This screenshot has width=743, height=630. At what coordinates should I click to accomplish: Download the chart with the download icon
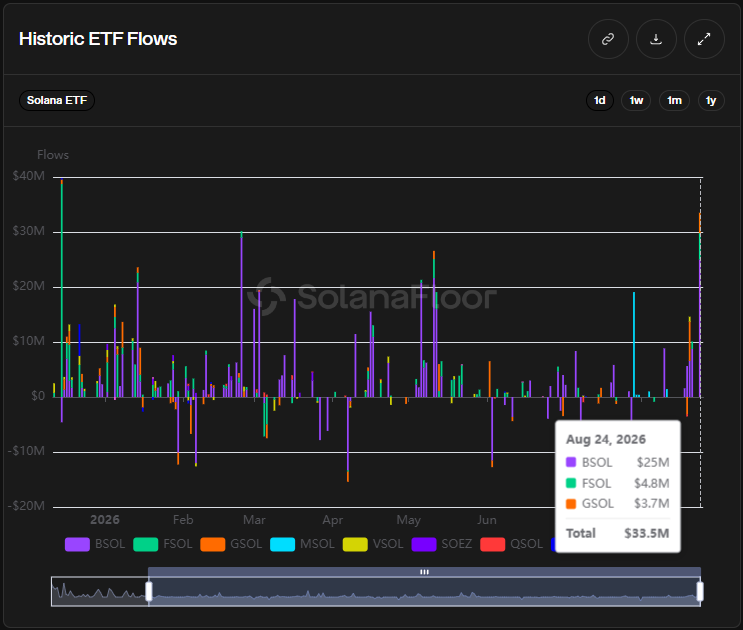coord(656,39)
